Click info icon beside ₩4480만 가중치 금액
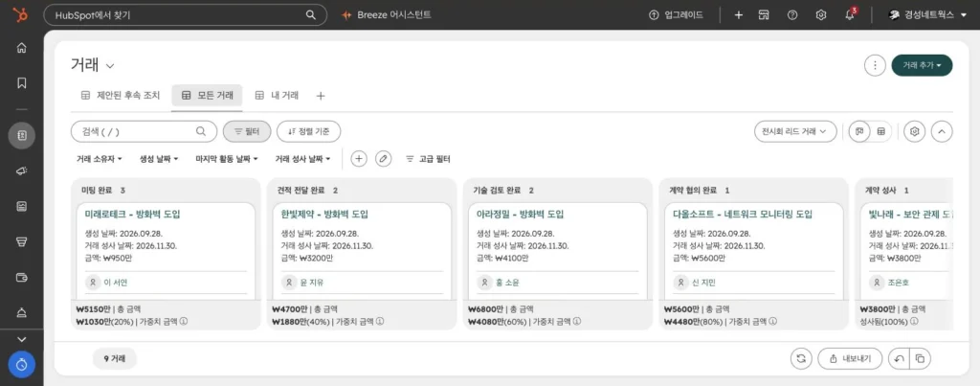Image resolution: width=980 pixels, height=386 pixels. (x=772, y=322)
